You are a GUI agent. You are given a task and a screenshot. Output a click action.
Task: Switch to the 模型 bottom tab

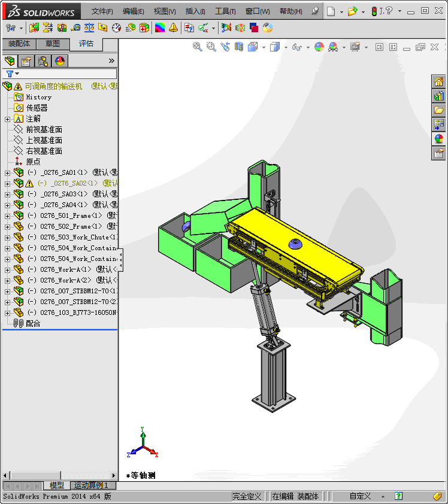[x=57, y=485]
